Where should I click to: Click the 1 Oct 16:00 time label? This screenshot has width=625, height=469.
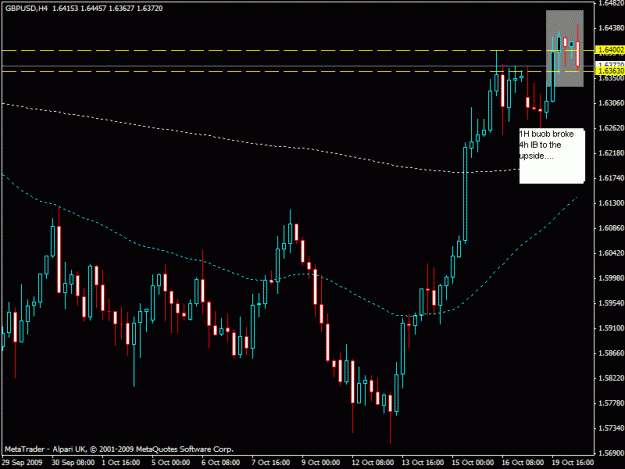121,463
